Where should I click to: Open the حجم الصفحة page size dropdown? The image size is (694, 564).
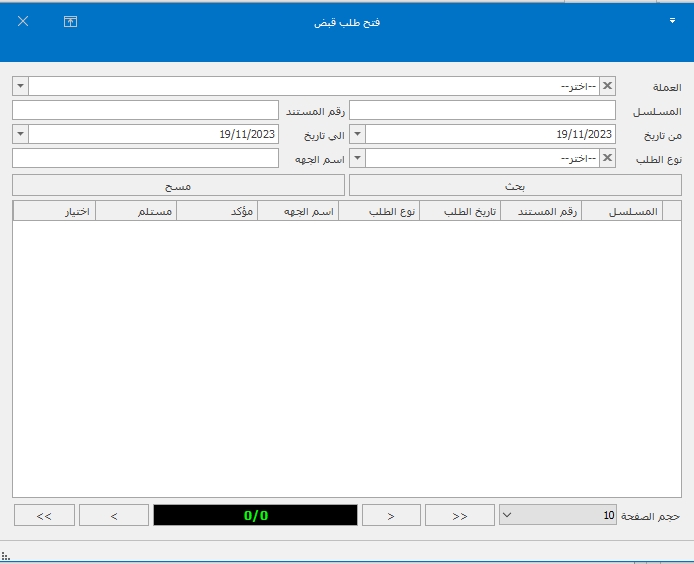[x=506, y=515]
